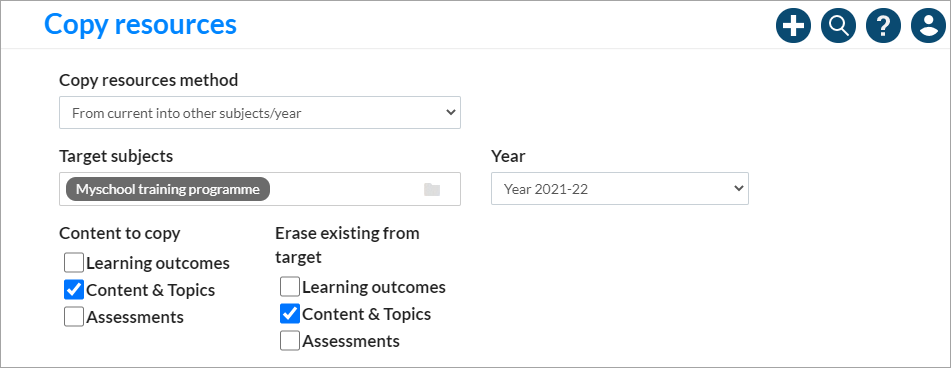Image resolution: width=951 pixels, height=368 pixels.
Task: Enable Learning outcomes under Content to copy
Action: pos(74,263)
